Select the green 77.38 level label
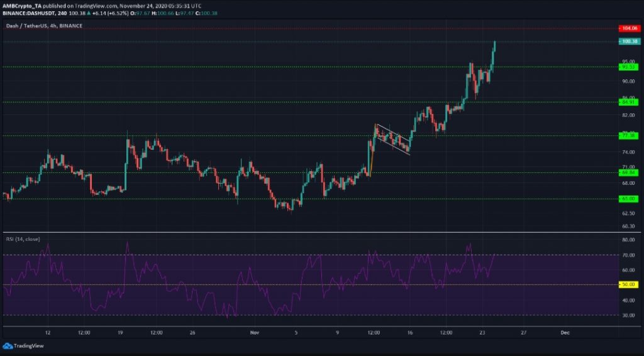 (629, 135)
